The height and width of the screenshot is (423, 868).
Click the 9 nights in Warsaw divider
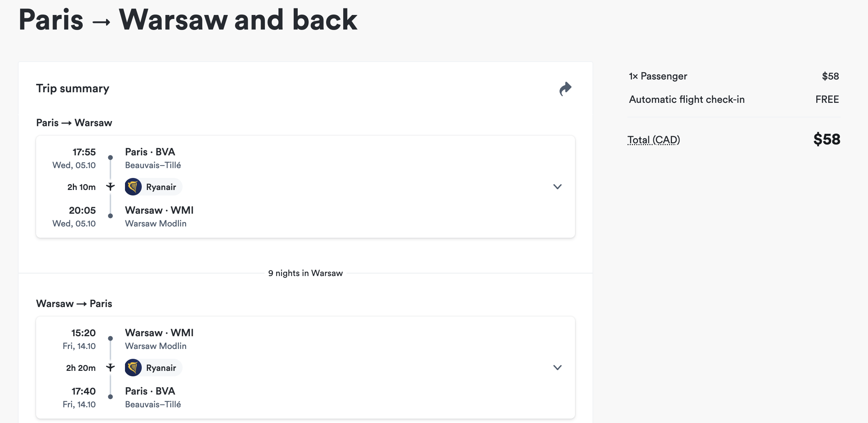point(305,273)
